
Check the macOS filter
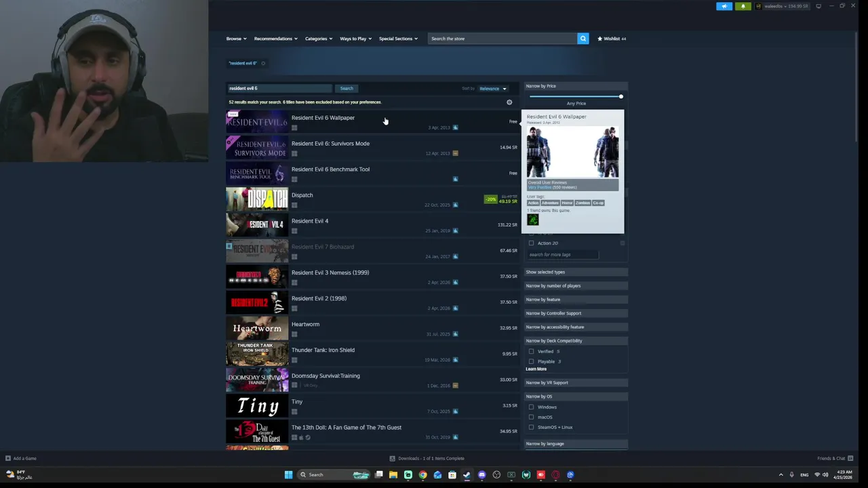[x=531, y=418]
